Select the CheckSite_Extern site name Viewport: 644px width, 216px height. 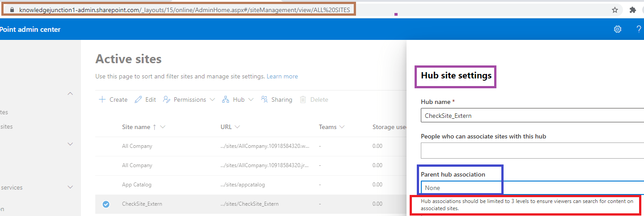[x=142, y=204]
